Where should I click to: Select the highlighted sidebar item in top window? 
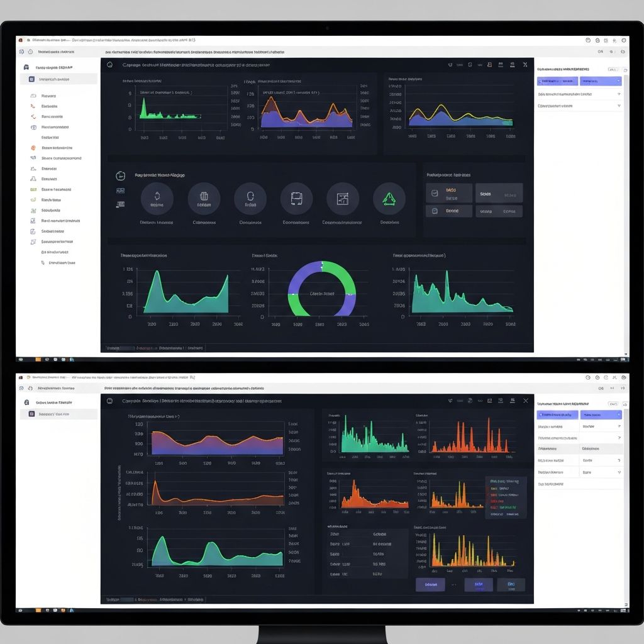pos(58,79)
